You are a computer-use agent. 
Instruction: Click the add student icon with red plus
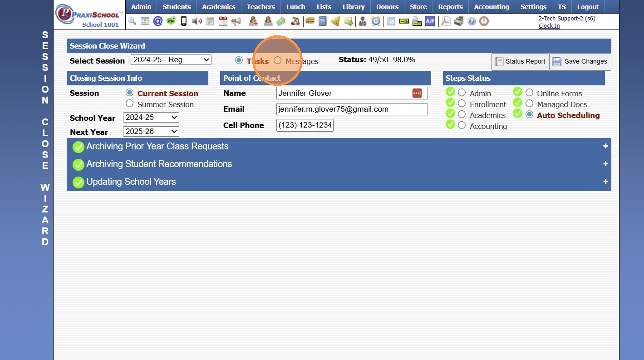(253, 21)
